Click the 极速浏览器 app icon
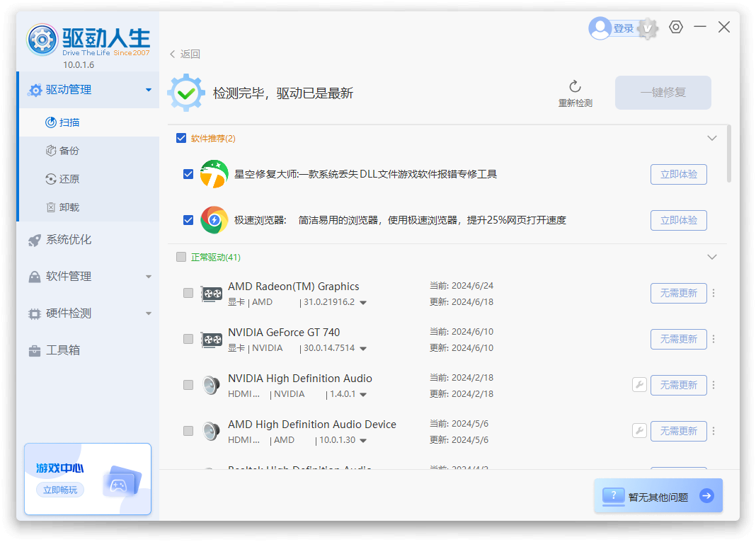756x542 pixels. point(214,220)
